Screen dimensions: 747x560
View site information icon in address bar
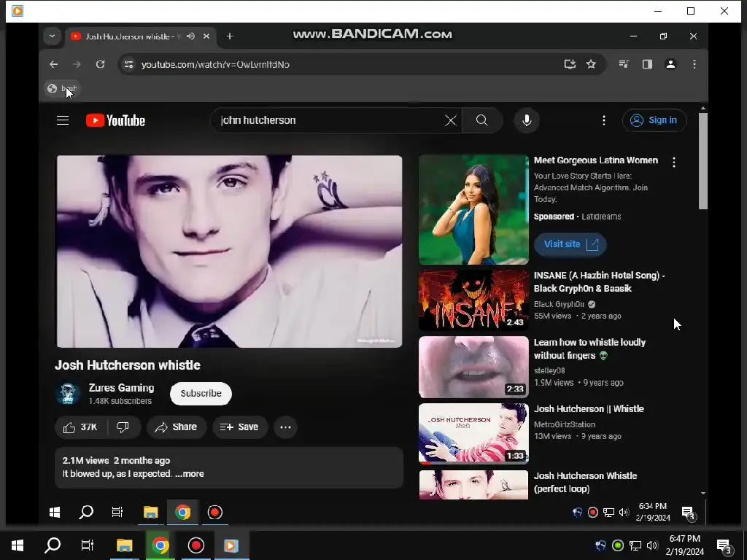point(128,64)
